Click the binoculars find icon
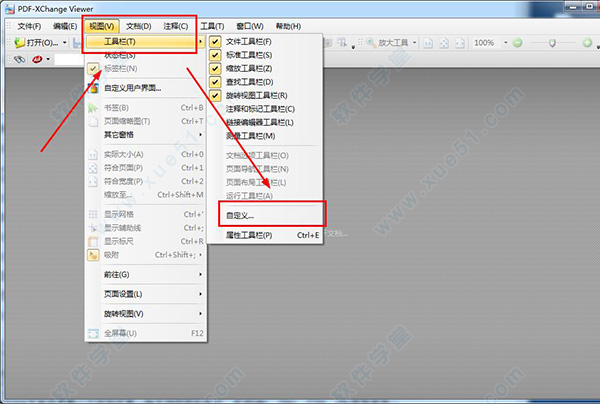The image size is (600, 404). tap(19, 59)
